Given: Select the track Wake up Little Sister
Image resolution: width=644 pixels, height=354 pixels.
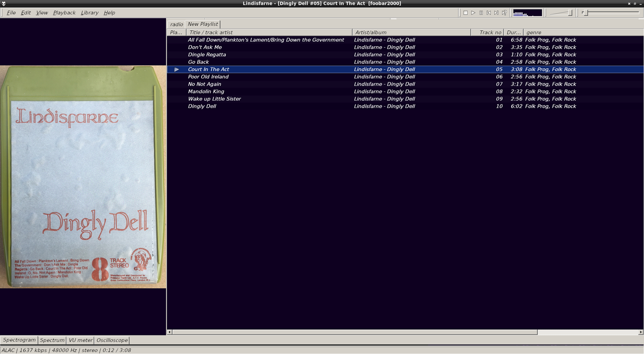Looking at the screenshot, I should click(x=405, y=99).
